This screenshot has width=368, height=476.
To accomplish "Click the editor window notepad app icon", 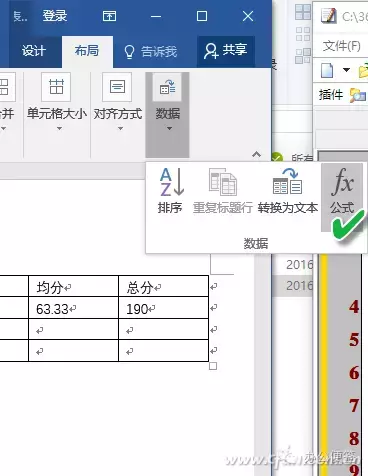I will pos(328,16).
